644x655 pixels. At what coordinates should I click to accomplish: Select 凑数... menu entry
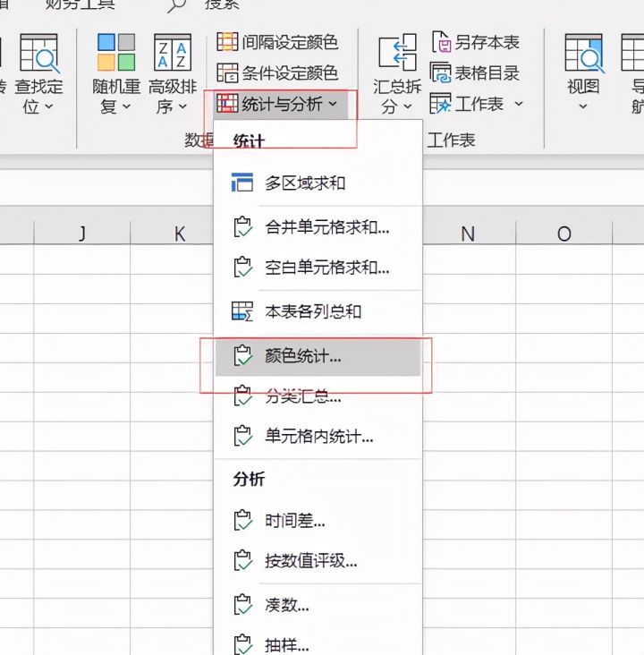pyautogui.click(x=318, y=605)
